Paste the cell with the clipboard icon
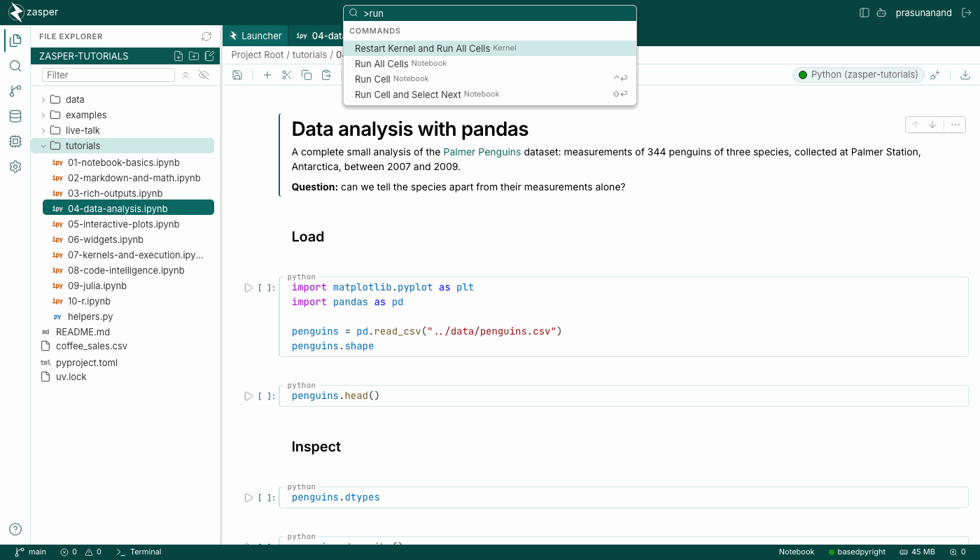The height and width of the screenshot is (560, 980). pyautogui.click(x=326, y=75)
